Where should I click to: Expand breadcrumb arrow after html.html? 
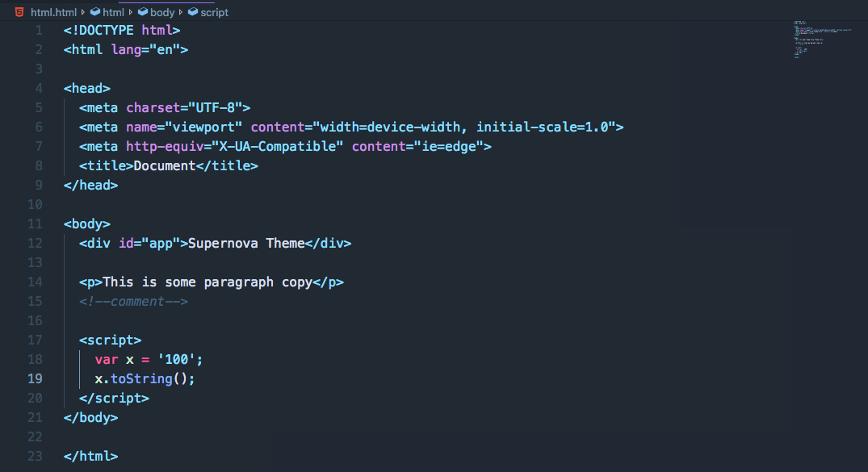pyautogui.click(x=83, y=11)
